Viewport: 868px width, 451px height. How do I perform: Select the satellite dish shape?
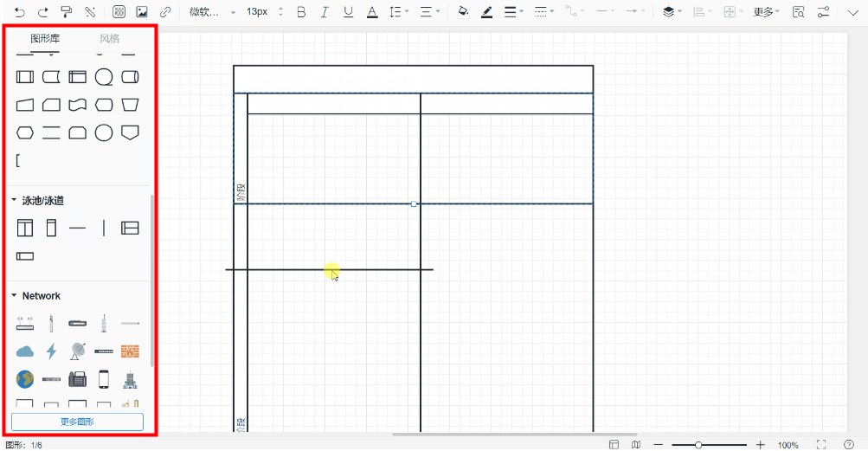point(78,351)
